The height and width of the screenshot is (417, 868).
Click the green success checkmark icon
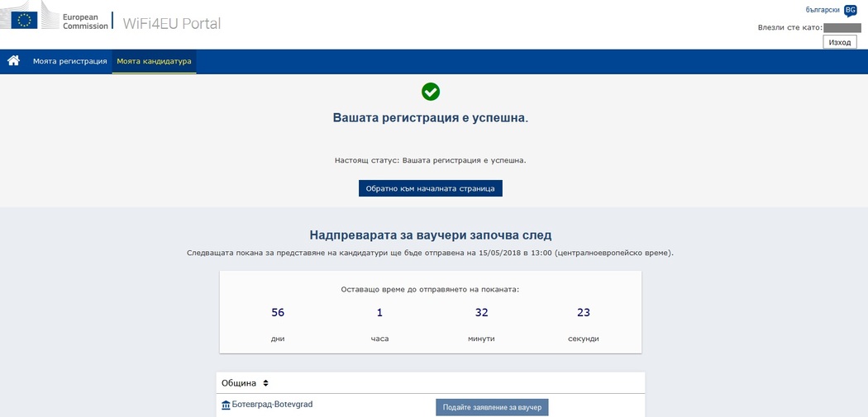click(431, 92)
